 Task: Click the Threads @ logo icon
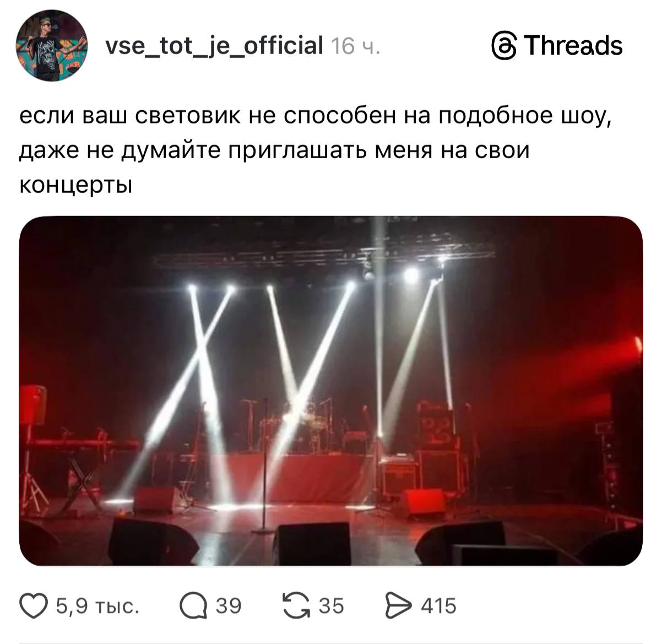coord(504,46)
